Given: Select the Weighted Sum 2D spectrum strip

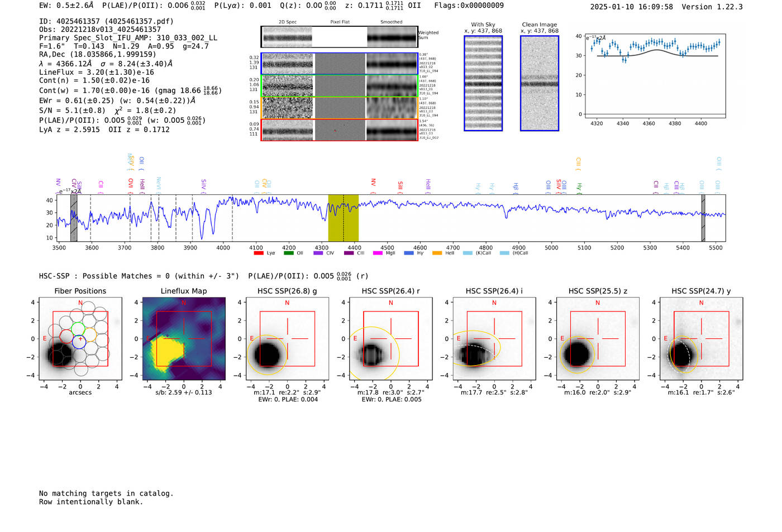Looking at the screenshot, I should tap(339, 37).
